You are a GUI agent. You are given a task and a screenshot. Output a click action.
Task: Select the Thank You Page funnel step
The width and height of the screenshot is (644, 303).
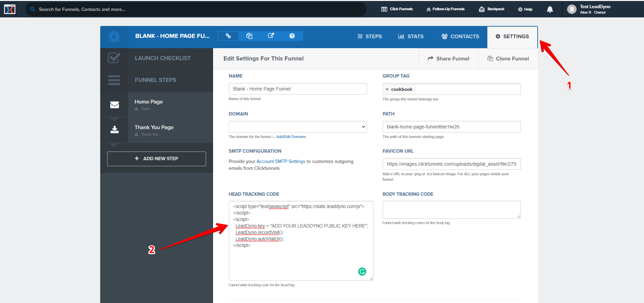coord(157,130)
